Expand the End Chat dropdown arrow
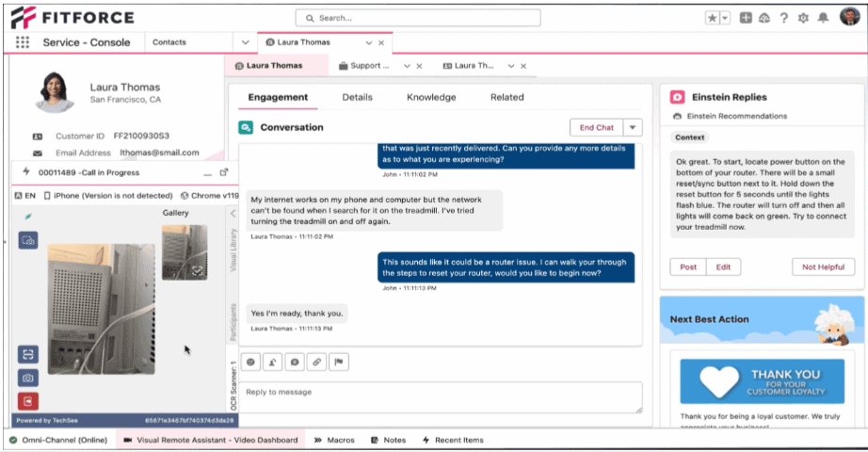This screenshot has height=452, width=868. pos(634,127)
